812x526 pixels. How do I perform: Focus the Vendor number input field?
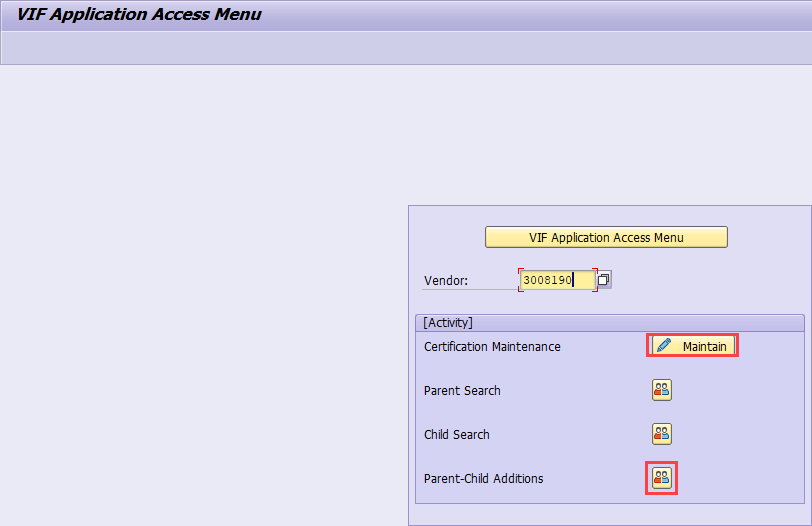tap(556, 280)
